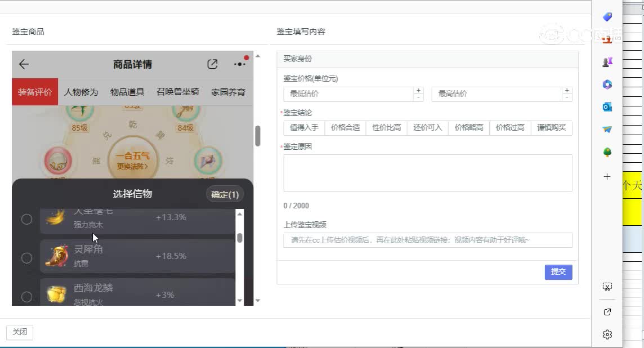Click the red toolbox icon in sidebar
Viewport: 644px width, 348px height.
pyautogui.click(x=607, y=39)
